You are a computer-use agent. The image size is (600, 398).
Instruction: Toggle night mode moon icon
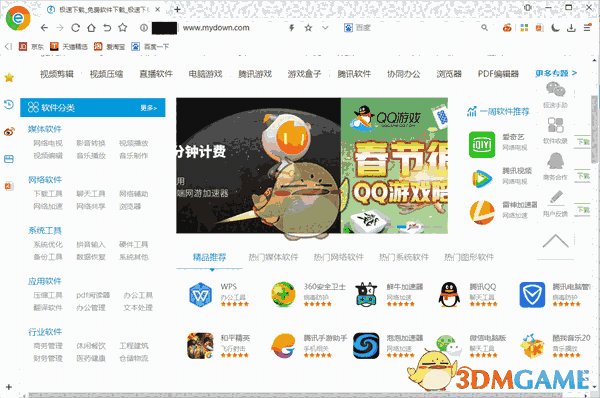tap(555, 28)
